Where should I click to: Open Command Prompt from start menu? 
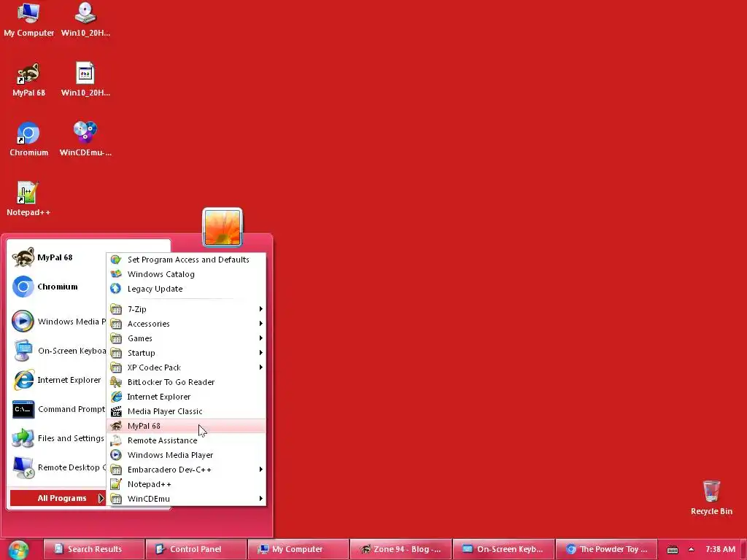(x=57, y=409)
